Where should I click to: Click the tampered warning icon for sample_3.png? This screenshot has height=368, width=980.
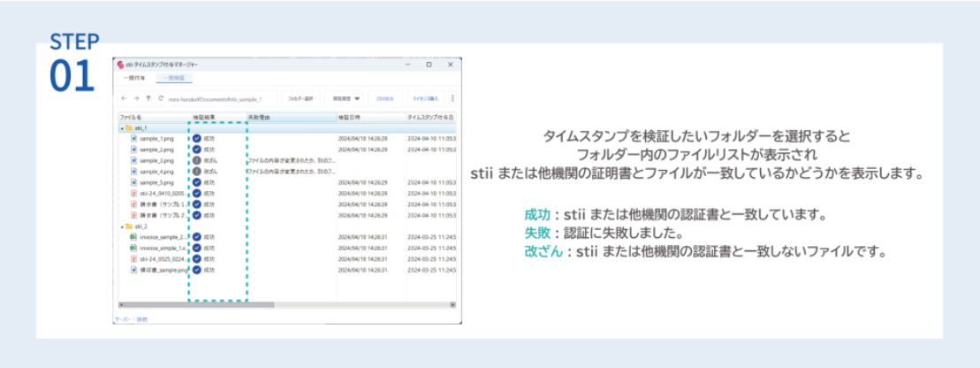pyautogui.click(x=197, y=160)
